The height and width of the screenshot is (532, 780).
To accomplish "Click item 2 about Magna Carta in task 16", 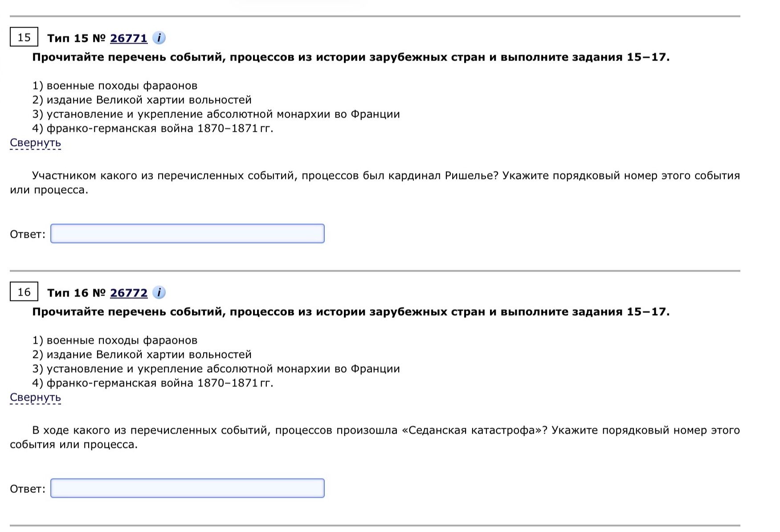I will 142,355.
